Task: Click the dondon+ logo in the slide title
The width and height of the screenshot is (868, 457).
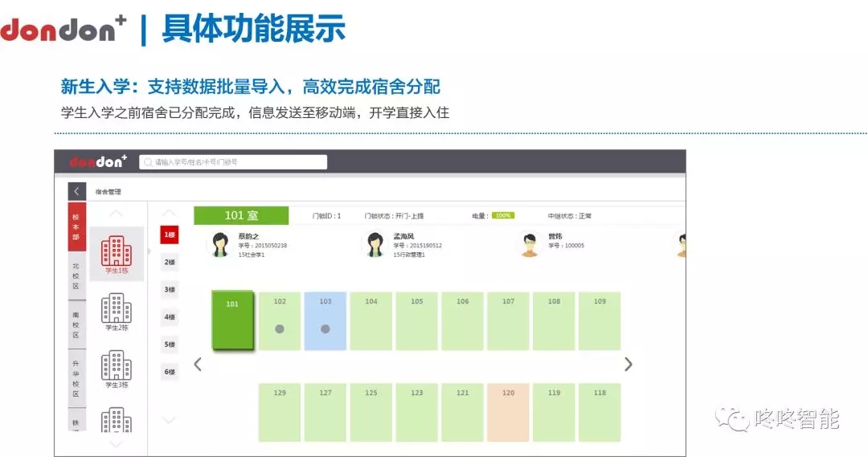Action: click(x=63, y=29)
